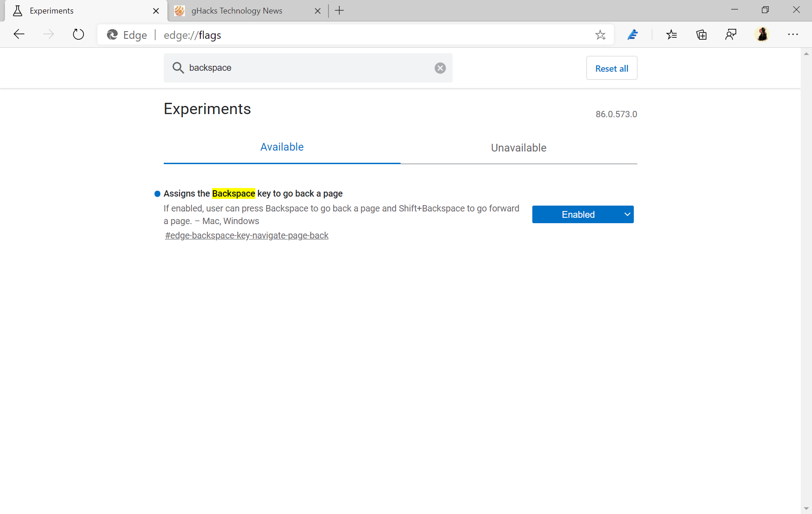Click the forward navigation arrow
This screenshot has width=812, height=514.
click(49, 34)
